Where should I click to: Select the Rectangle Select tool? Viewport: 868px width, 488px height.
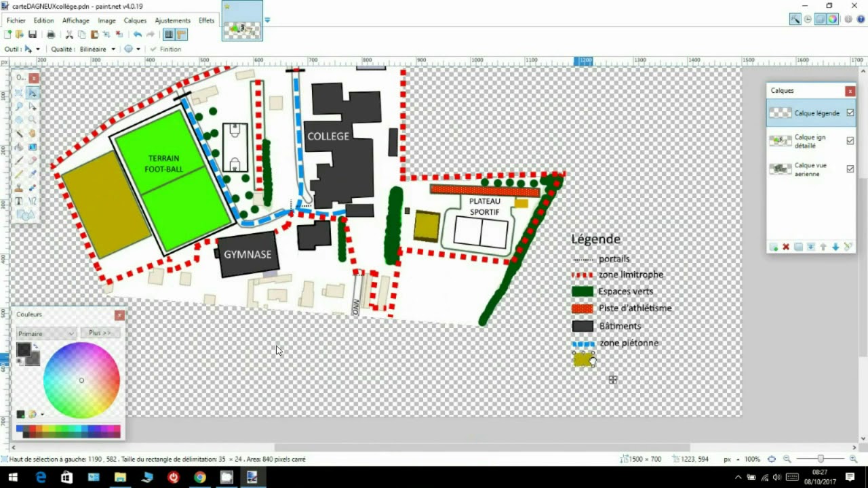tap(19, 93)
